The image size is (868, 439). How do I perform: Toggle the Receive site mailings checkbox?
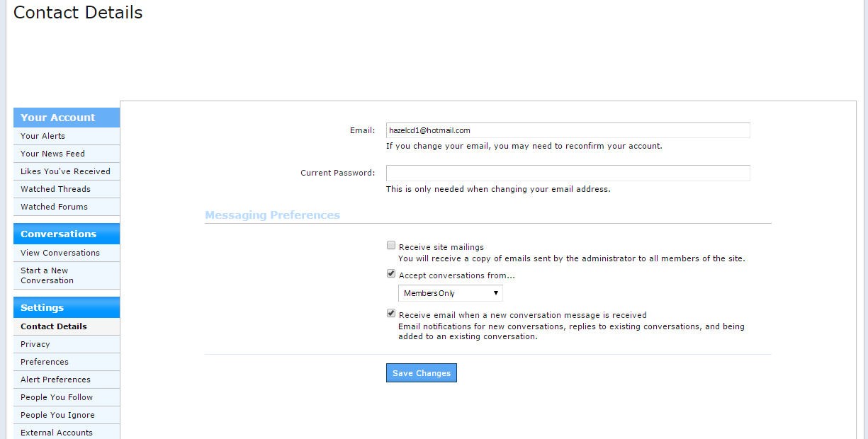click(391, 246)
